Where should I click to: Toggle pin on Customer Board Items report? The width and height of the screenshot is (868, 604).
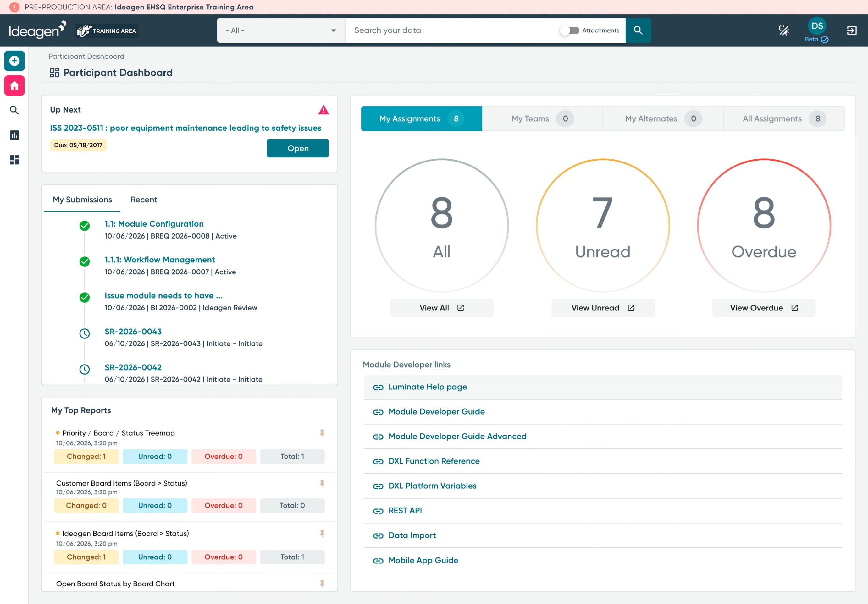point(322,483)
